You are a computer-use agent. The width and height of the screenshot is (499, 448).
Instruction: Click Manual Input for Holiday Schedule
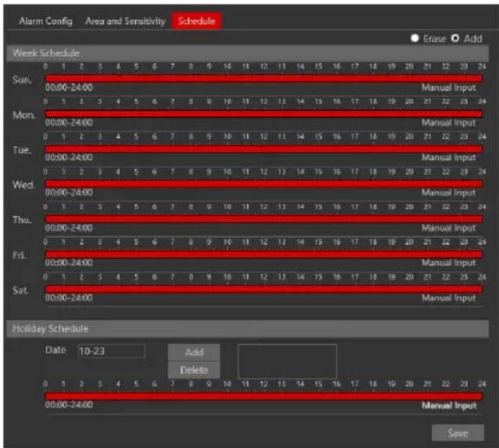click(x=449, y=405)
